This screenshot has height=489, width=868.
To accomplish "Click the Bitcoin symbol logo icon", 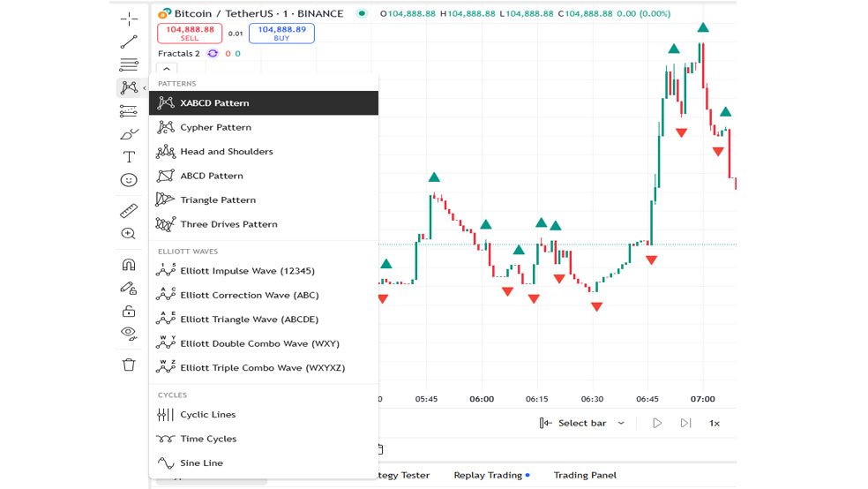I will coord(164,13).
